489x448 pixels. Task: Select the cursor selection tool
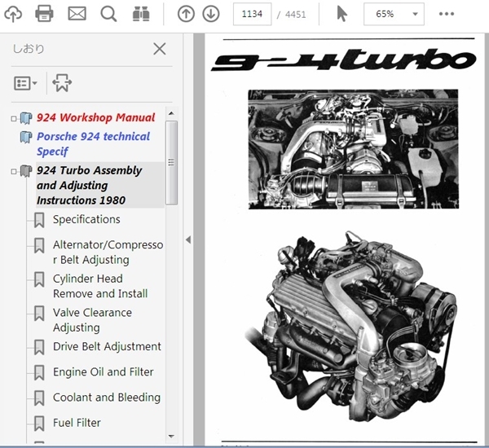tap(341, 14)
